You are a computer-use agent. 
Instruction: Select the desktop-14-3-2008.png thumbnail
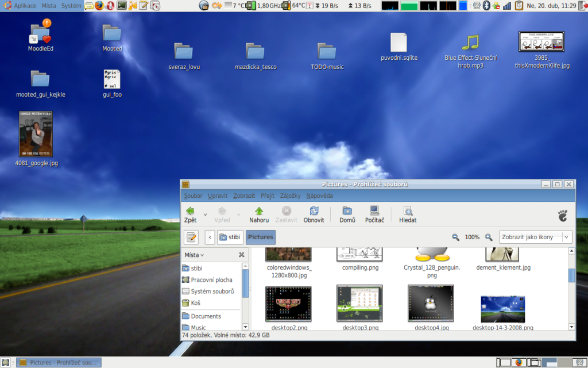pyautogui.click(x=503, y=309)
